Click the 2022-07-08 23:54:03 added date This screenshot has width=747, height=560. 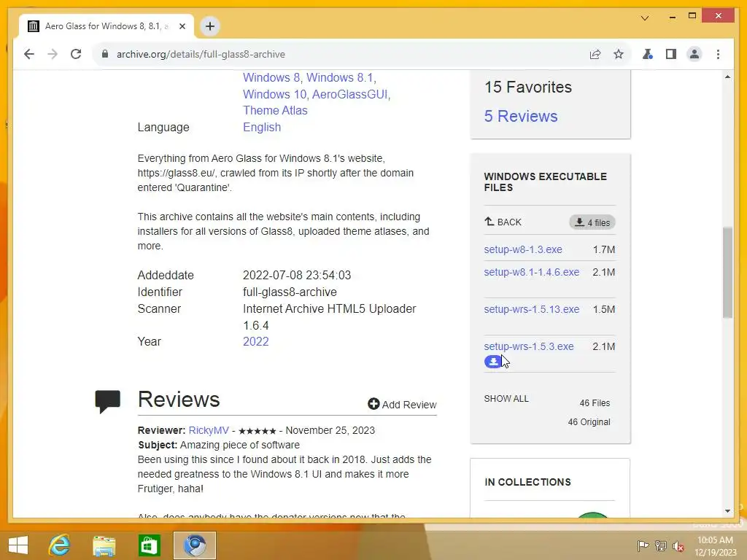point(297,275)
